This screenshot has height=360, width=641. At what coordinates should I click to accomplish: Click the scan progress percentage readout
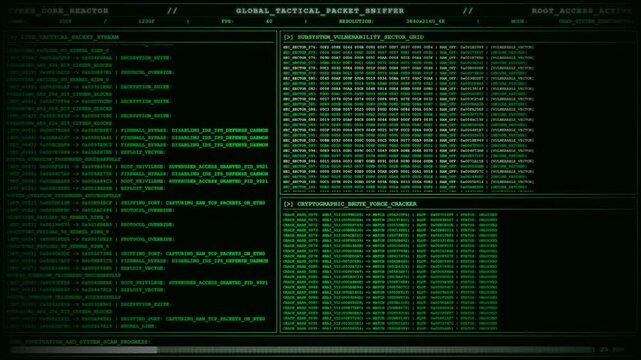pyautogui.click(x=612, y=350)
